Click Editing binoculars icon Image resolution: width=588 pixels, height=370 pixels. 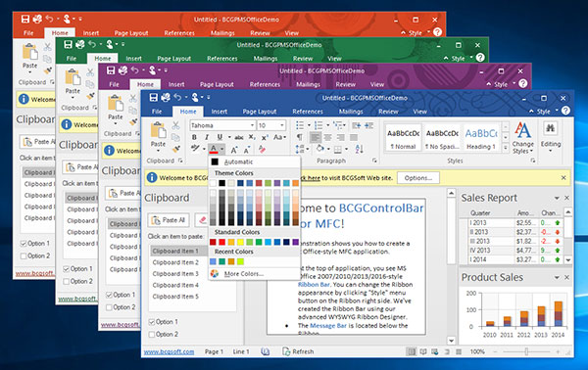point(550,128)
